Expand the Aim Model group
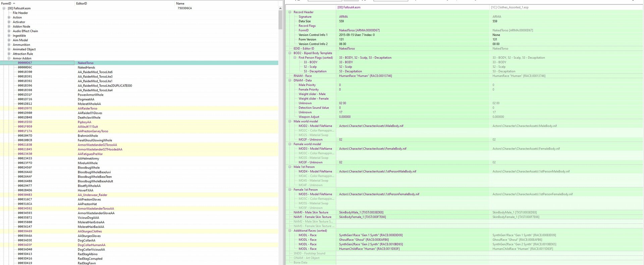644x265 pixels. tap(9, 40)
